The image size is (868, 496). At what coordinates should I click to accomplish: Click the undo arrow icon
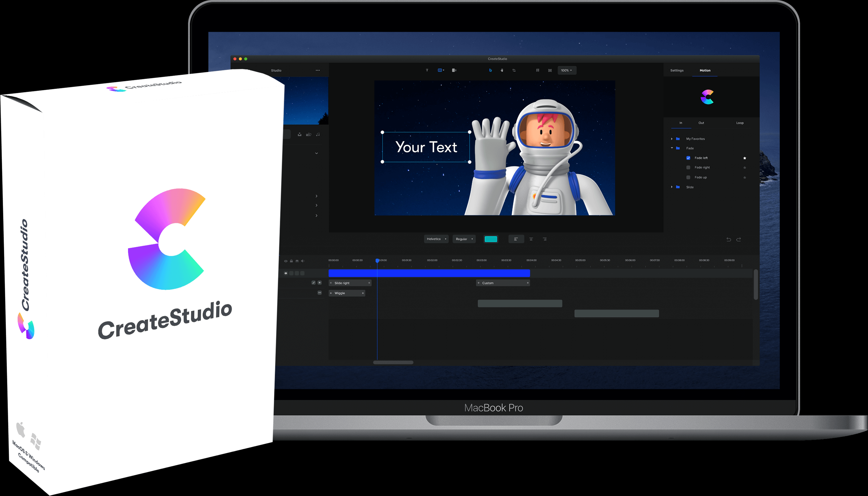(729, 240)
